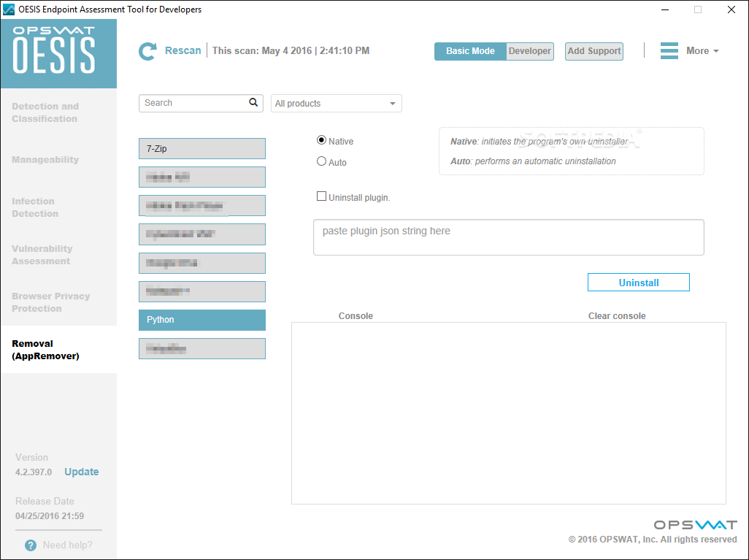Screen dimensions: 749x560
Task: Select 7-Zip in the product list
Action: click(x=202, y=149)
